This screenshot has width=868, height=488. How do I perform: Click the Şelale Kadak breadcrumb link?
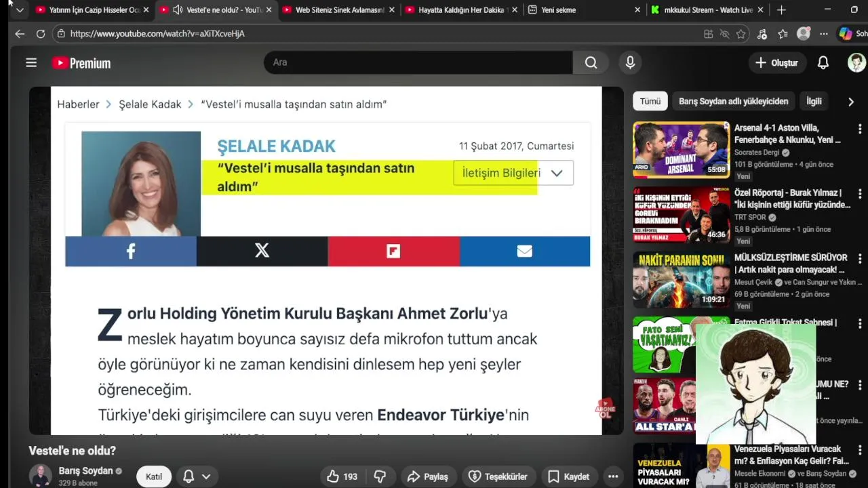(150, 104)
